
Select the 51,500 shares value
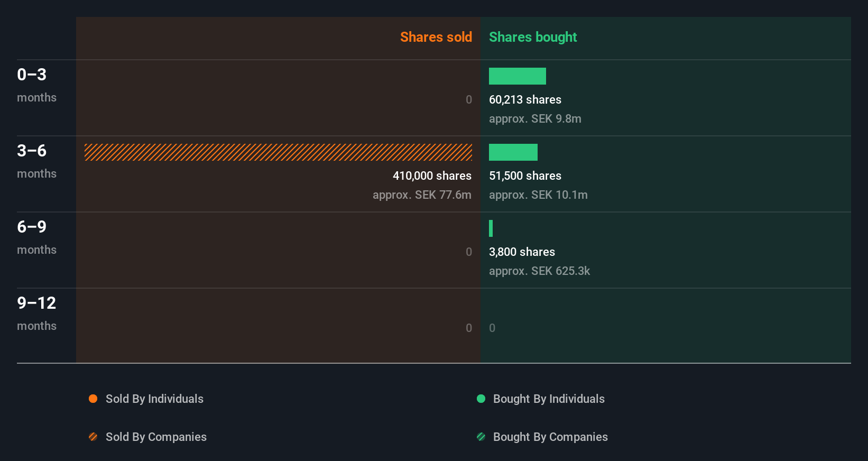click(x=525, y=176)
